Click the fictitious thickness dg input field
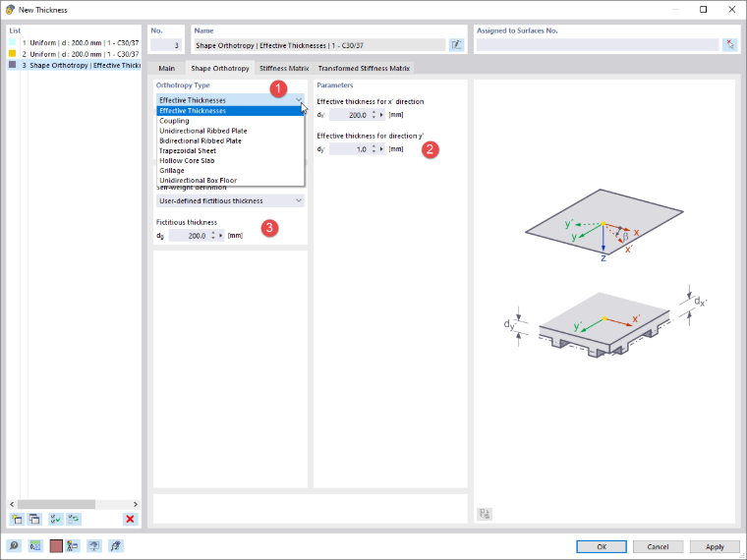This screenshot has width=747, height=560. point(188,236)
